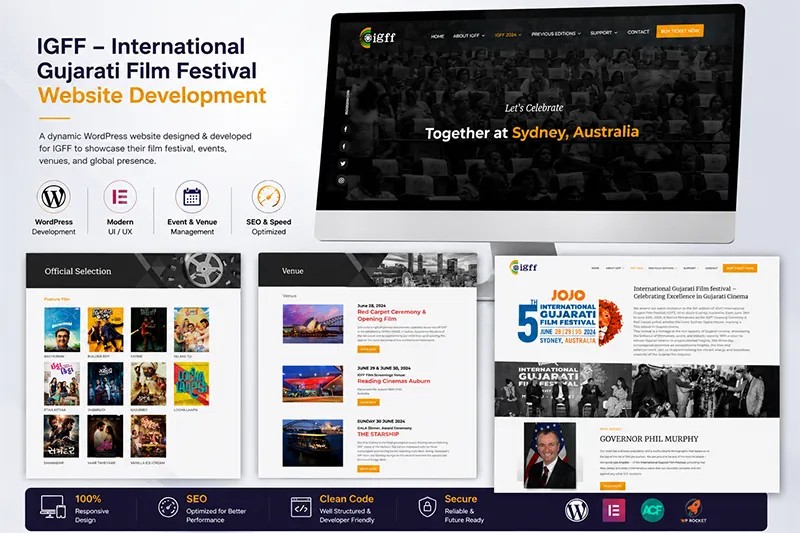This screenshot has height=533, width=800.
Task: Select the Bachubhai film poster
Action: [62, 329]
